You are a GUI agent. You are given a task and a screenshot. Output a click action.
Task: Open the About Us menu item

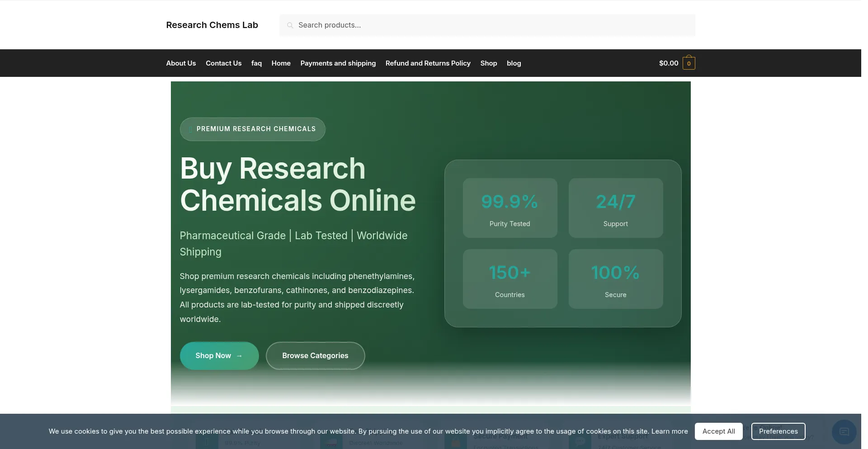[x=181, y=63]
